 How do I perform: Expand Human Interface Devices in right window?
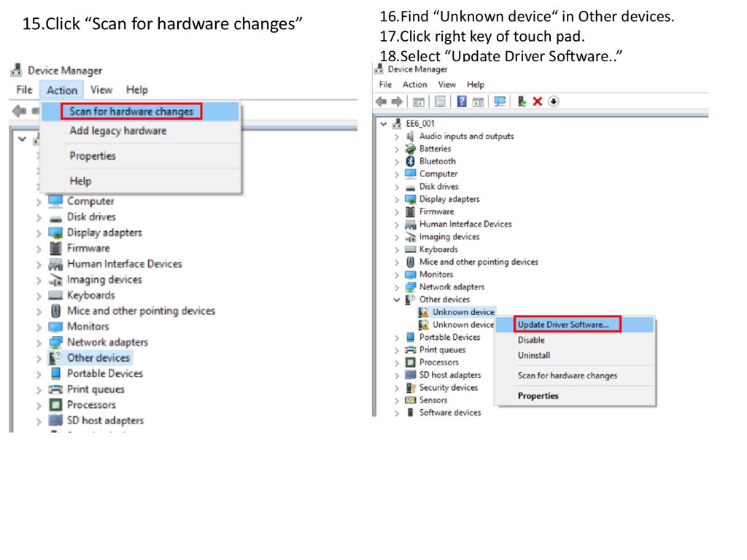point(397,225)
